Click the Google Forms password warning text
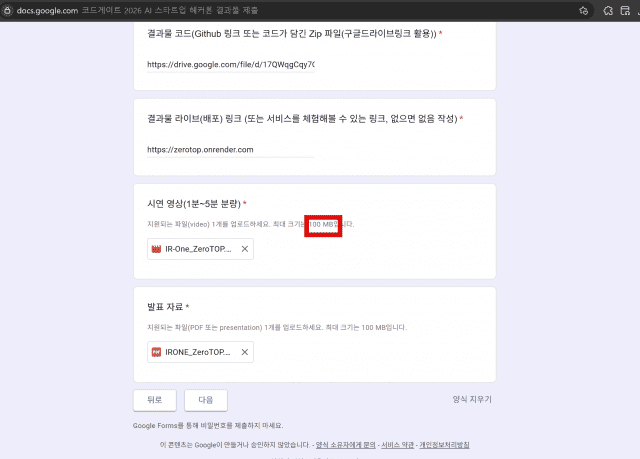This screenshot has height=459, width=640. point(208,426)
